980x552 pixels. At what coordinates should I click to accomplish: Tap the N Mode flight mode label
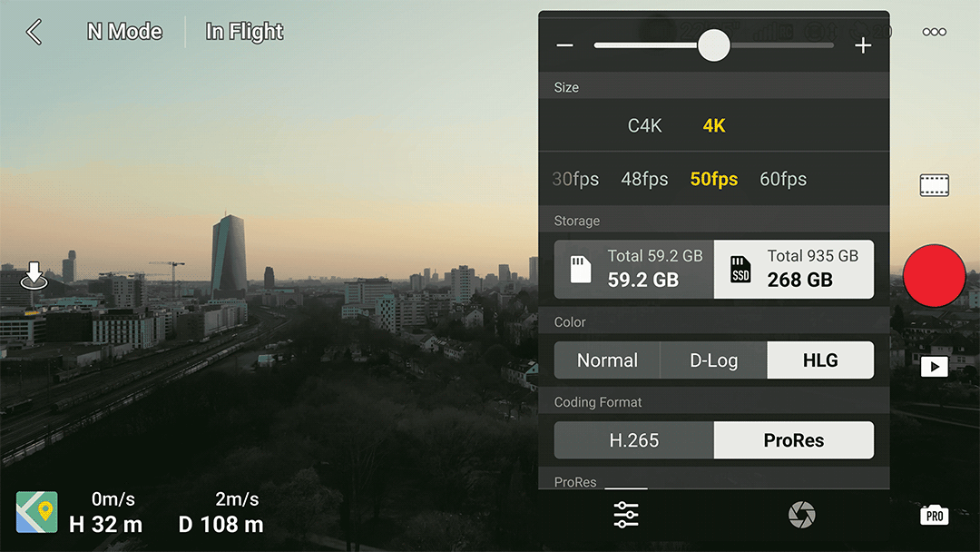pos(124,32)
